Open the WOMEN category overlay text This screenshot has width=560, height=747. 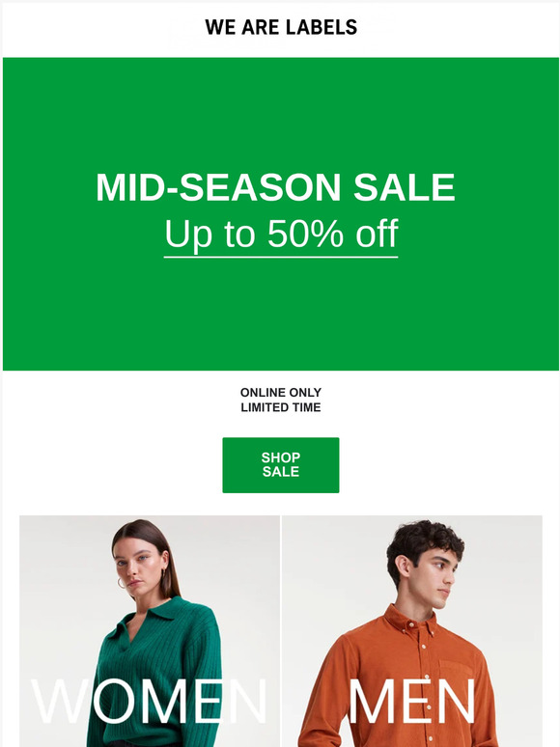click(149, 702)
